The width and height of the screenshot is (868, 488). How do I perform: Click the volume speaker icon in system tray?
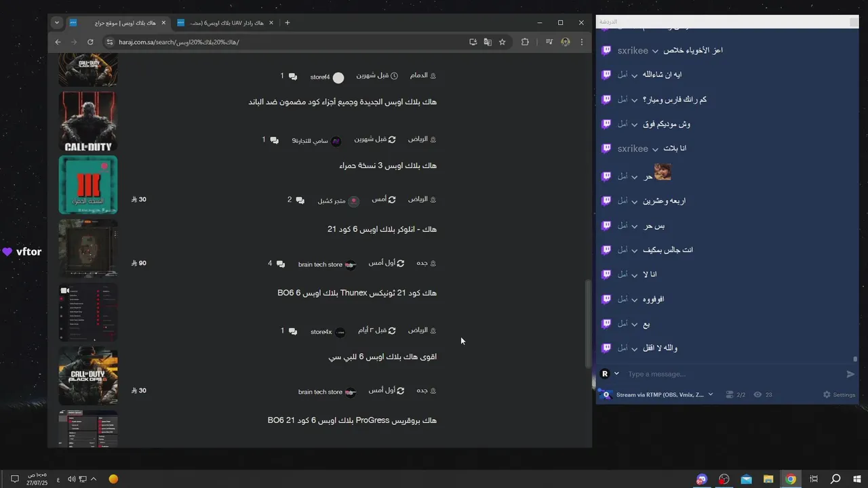[x=71, y=479]
